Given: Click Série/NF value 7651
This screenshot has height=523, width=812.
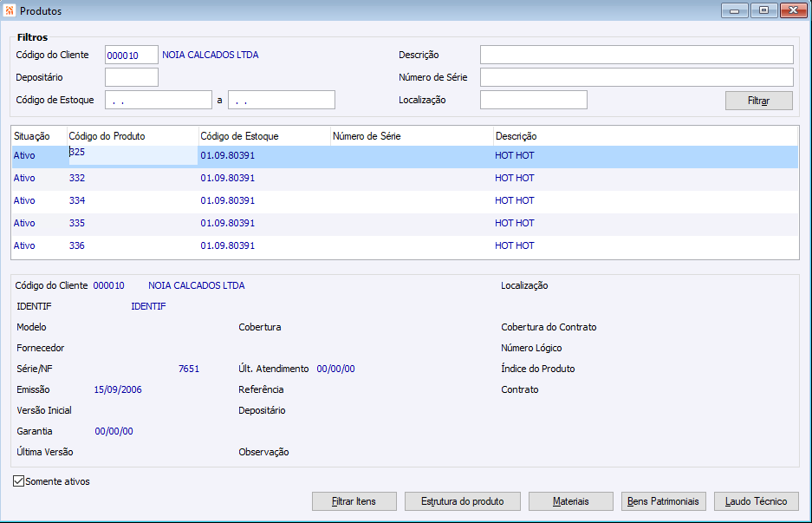Looking at the screenshot, I should [x=189, y=369].
